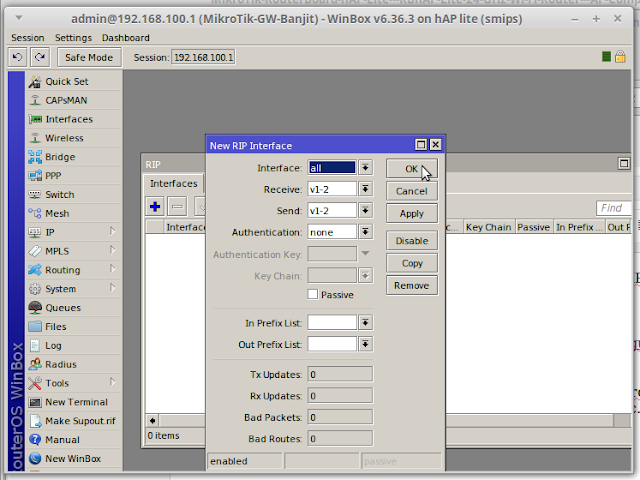Viewport: 640px width, 480px height.
Task: Open IP menu in sidebar
Action: coord(74,232)
